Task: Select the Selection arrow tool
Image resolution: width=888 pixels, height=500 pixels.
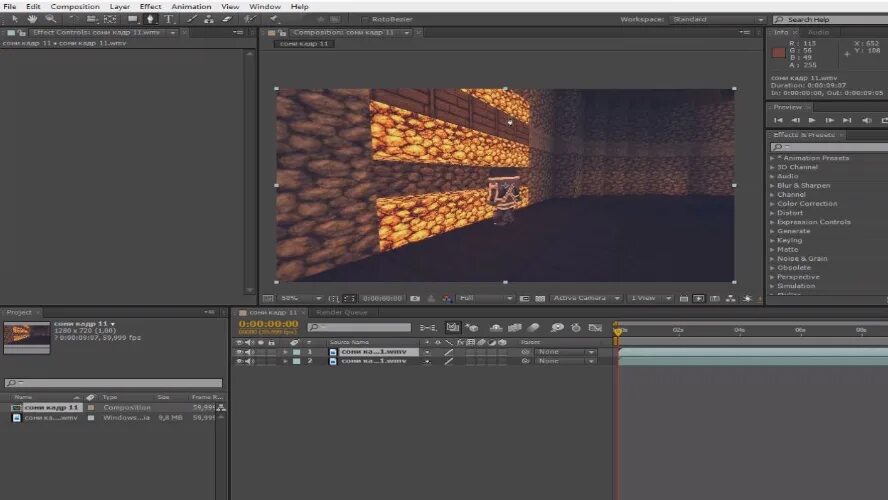Action: 15,19
